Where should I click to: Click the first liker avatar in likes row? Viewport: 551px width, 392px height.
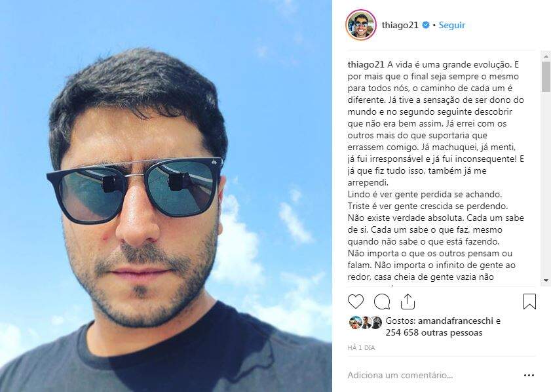[x=355, y=323]
